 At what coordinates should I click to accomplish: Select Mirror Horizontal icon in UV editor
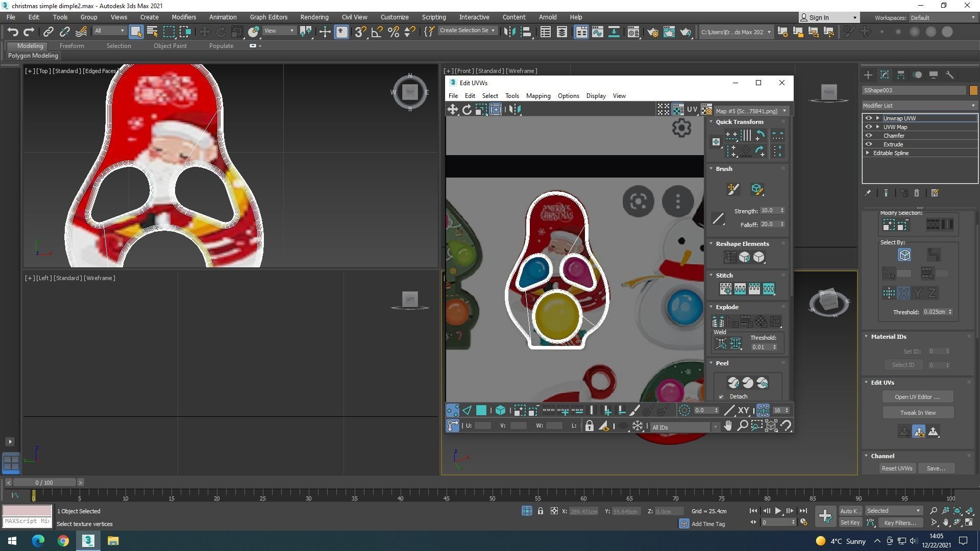(515, 109)
